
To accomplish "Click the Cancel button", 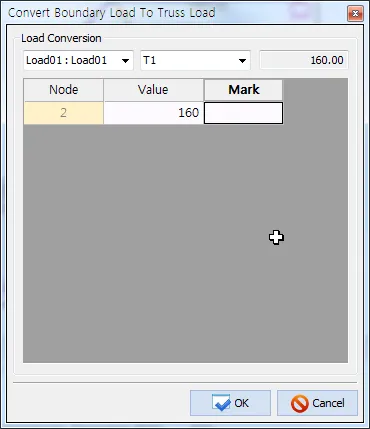I will [317, 403].
